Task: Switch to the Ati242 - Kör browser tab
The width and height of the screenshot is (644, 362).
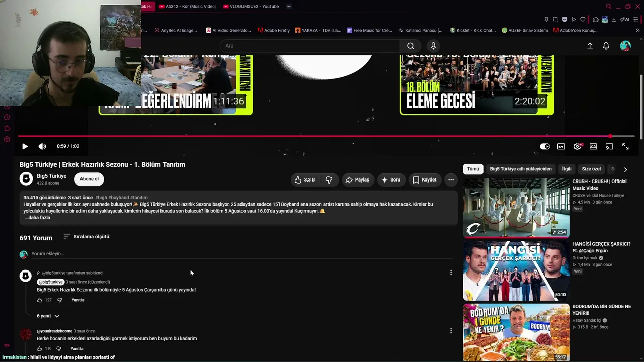Action: pos(187,6)
